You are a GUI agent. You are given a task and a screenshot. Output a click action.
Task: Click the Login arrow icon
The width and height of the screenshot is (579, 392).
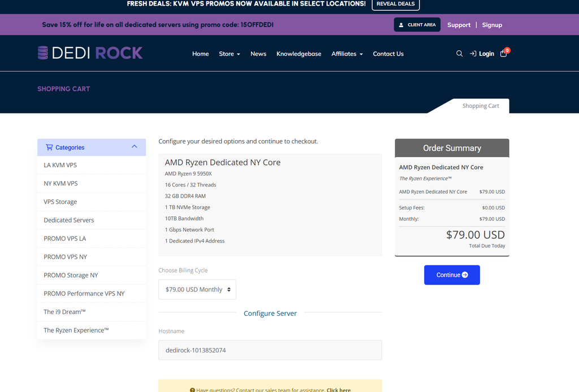pyautogui.click(x=473, y=54)
